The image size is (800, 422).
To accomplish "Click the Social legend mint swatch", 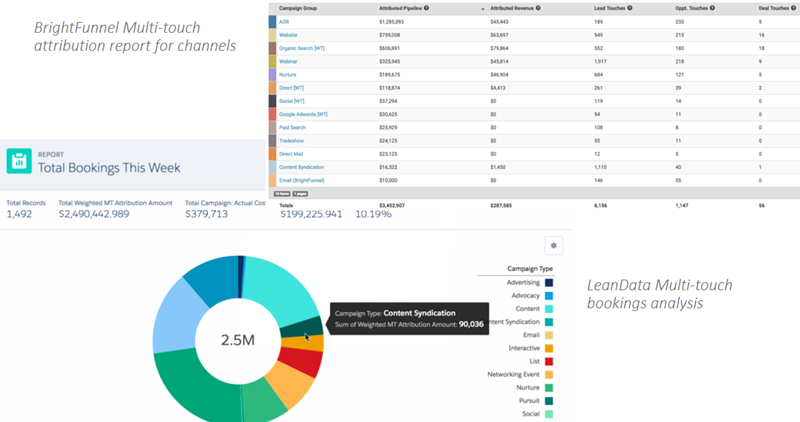I will coord(549,414).
